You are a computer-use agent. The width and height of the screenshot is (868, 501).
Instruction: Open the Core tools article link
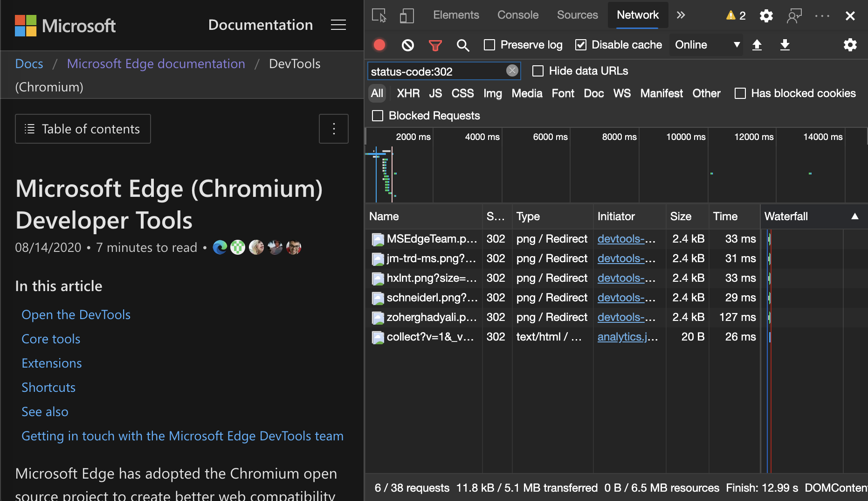[x=51, y=339]
